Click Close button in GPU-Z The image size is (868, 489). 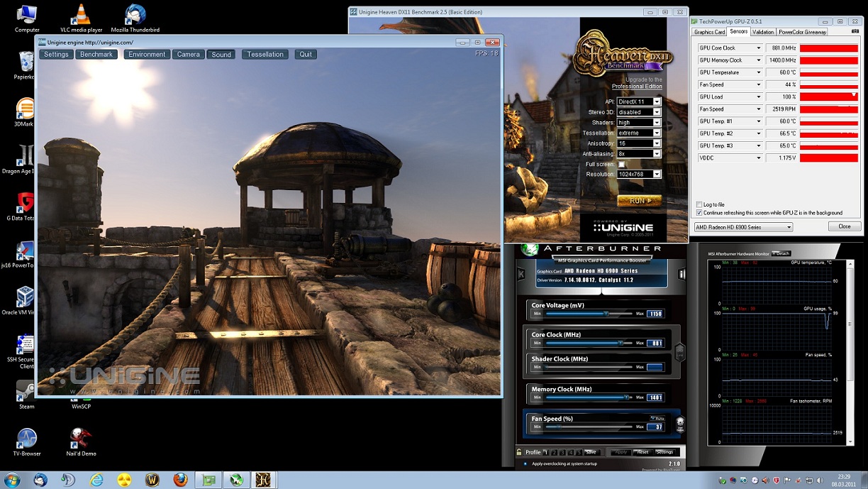[845, 226]
